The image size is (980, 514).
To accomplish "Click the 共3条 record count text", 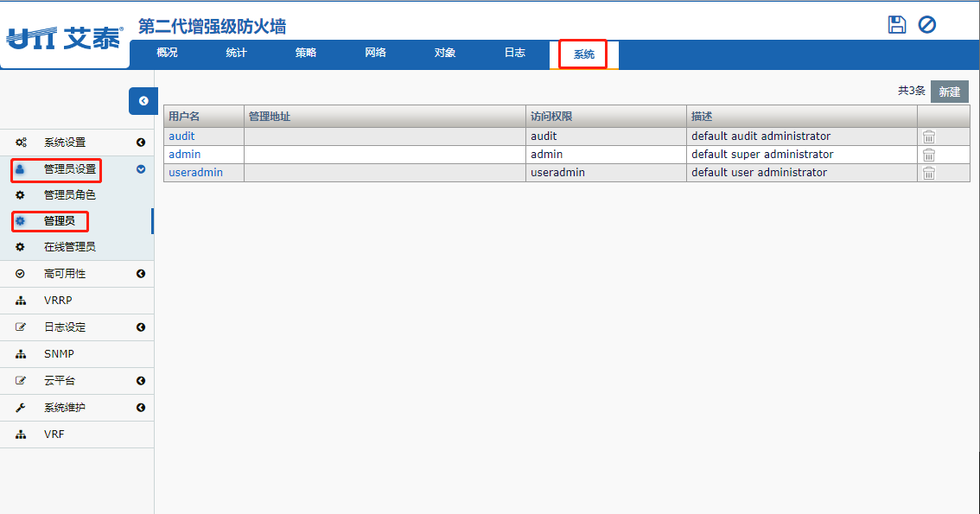I will 911,92.
